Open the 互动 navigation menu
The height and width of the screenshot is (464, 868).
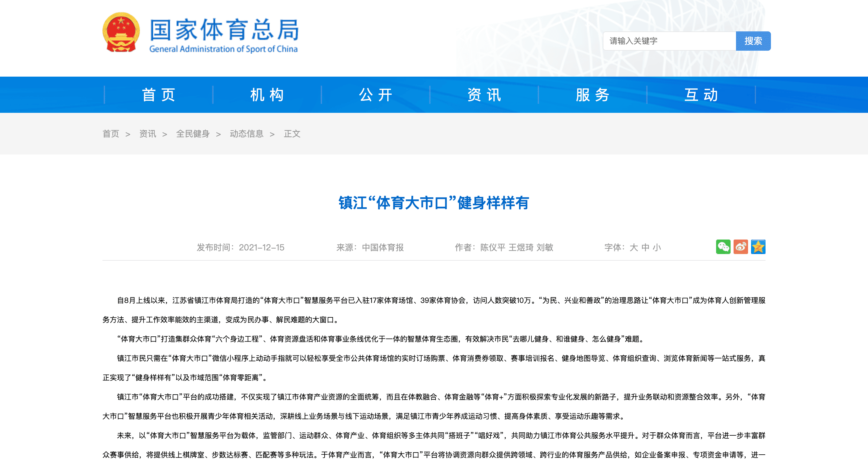[700, 95]
